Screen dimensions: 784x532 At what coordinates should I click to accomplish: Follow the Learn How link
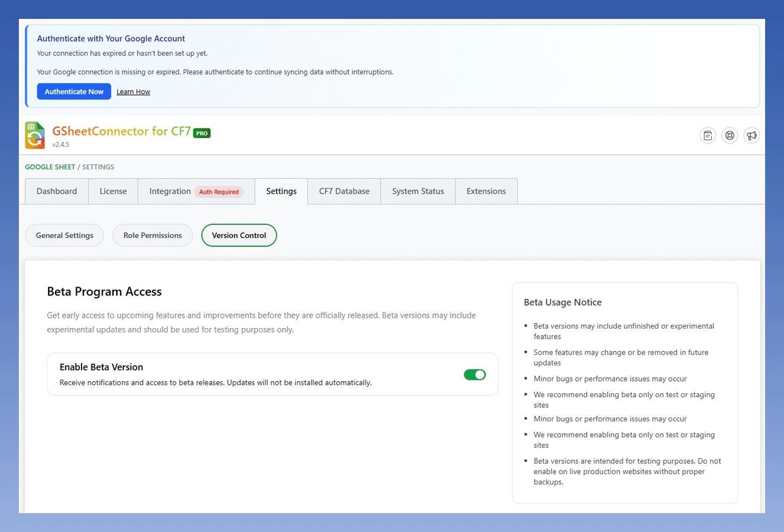point(133,92)
